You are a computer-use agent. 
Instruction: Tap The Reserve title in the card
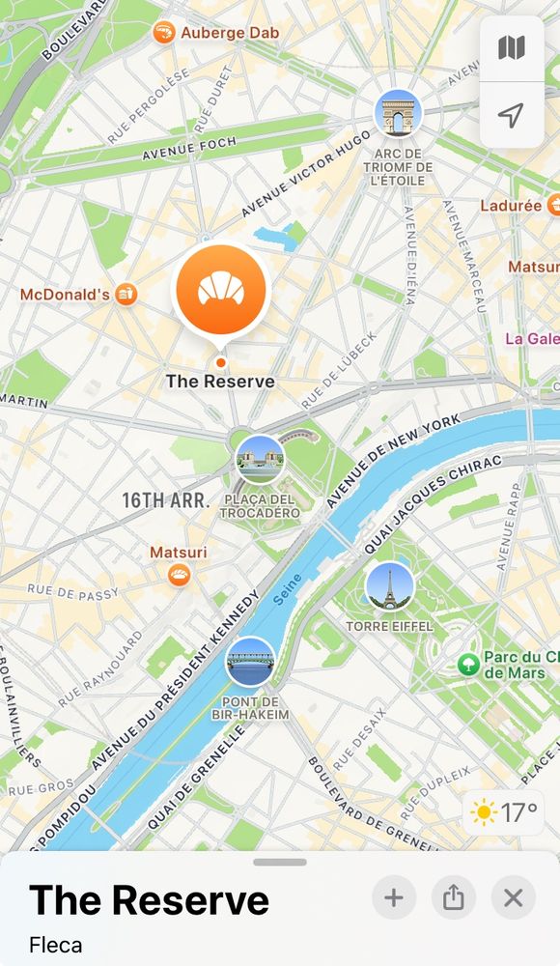tap(149, 900)
